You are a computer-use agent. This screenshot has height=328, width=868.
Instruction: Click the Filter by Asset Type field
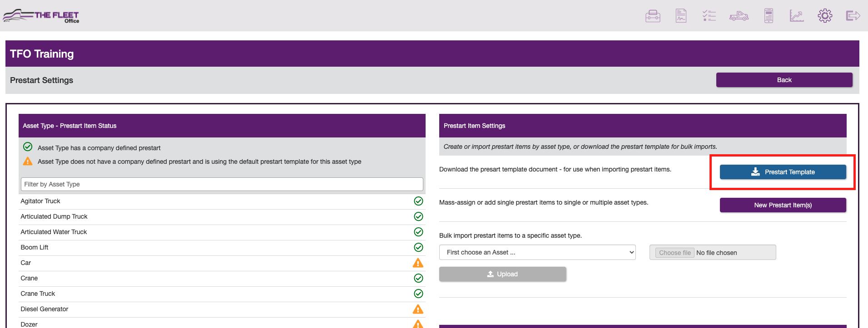tap(222, 184)
